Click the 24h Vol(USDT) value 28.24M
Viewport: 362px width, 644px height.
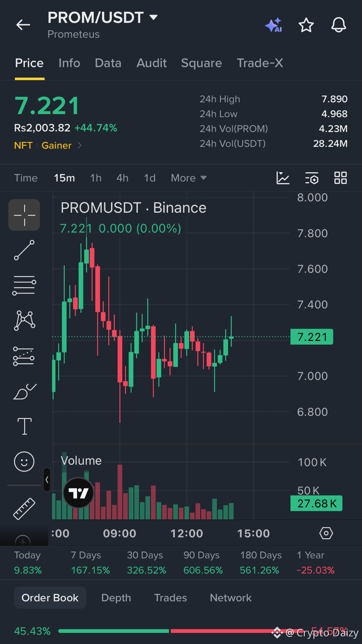coord(330,144)
